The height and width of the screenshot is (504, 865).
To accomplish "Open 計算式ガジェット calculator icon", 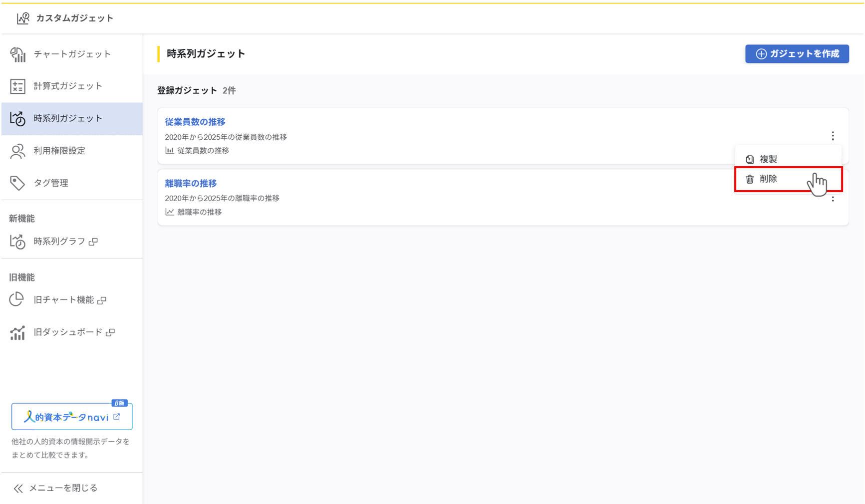I will [18, 86].
